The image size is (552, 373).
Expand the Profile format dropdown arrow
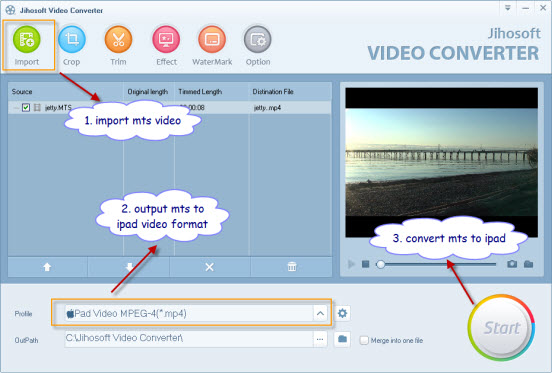pos(320,313)
